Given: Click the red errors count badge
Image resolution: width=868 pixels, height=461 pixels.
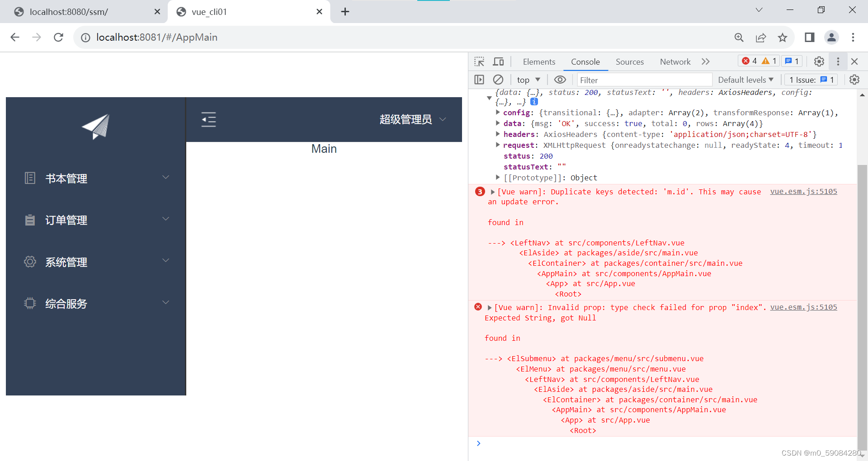Looking at the screenshot, I should [750, 61].
